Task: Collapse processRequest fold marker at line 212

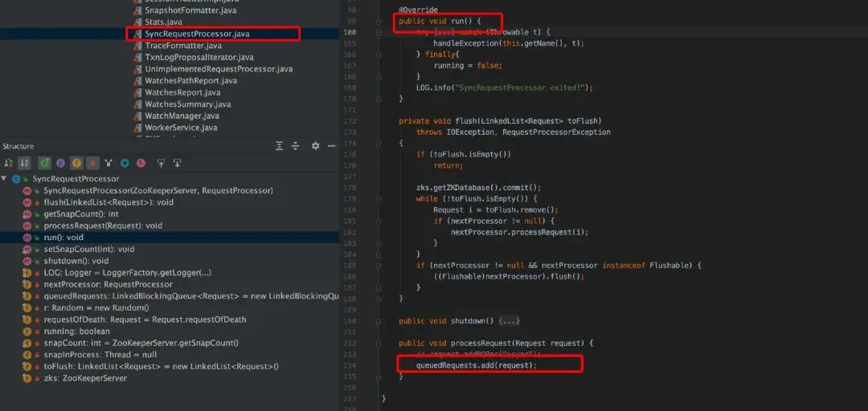Action: (x=378, y=343)
